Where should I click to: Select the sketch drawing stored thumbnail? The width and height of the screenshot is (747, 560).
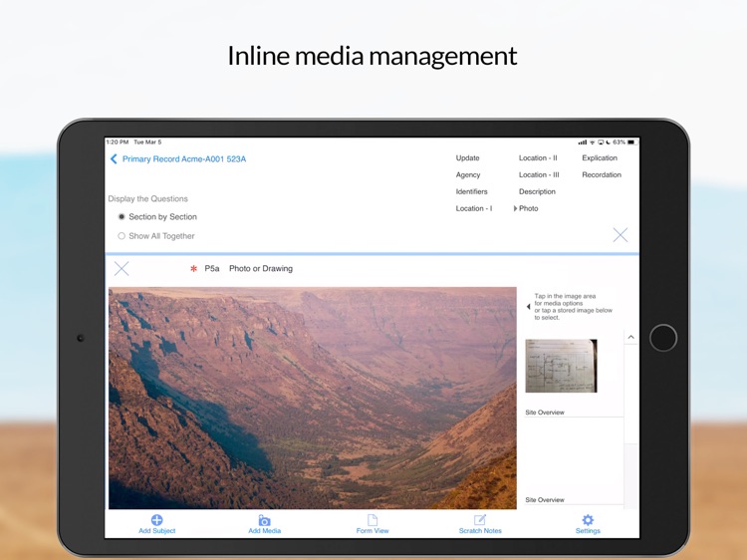coord(561,366)
